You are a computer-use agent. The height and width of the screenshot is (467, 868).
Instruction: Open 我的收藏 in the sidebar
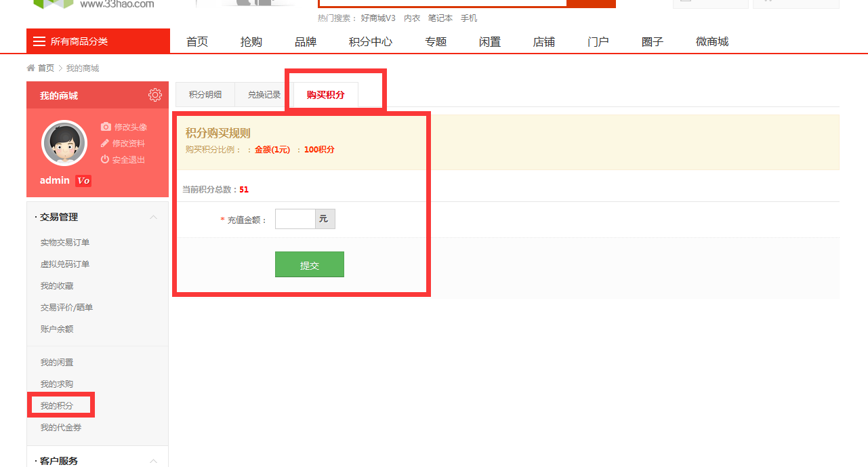57,285
